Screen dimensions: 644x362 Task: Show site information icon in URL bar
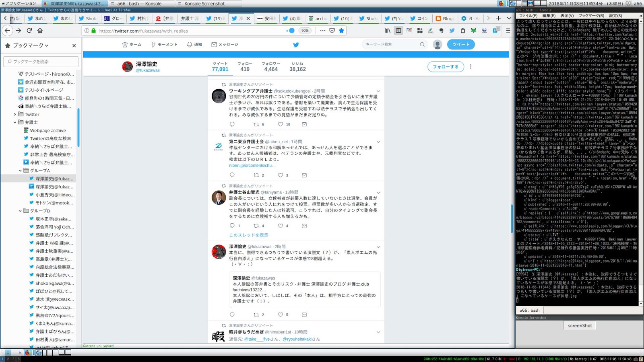[87, 31]
